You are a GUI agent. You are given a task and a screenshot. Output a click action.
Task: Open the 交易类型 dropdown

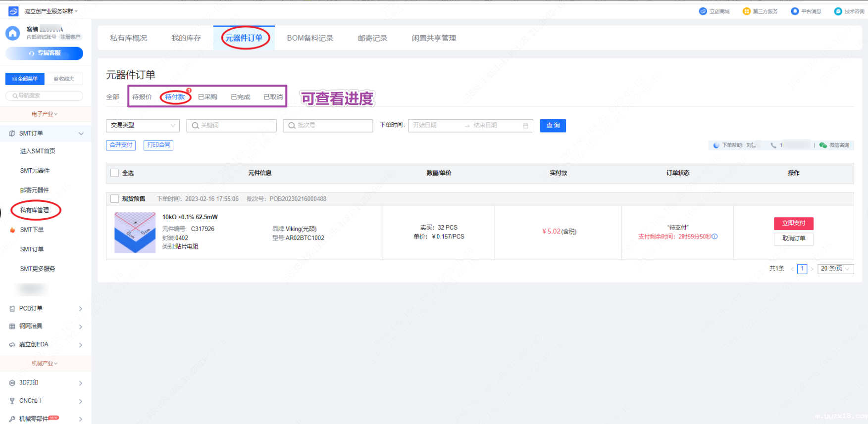(143, 126)
